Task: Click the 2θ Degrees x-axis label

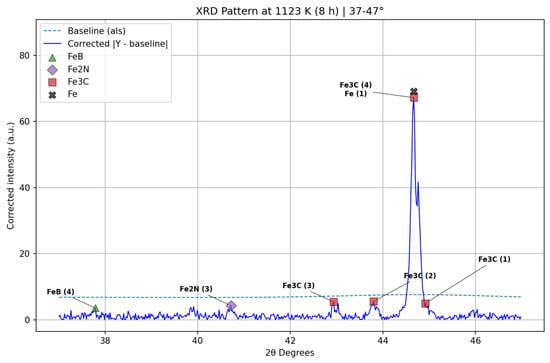Action: coord(290,352)
